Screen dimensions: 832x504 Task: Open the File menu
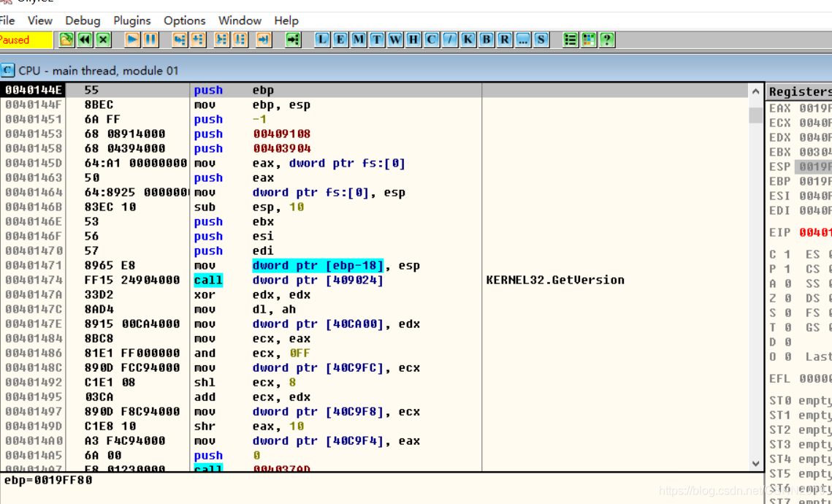[7, 20]
